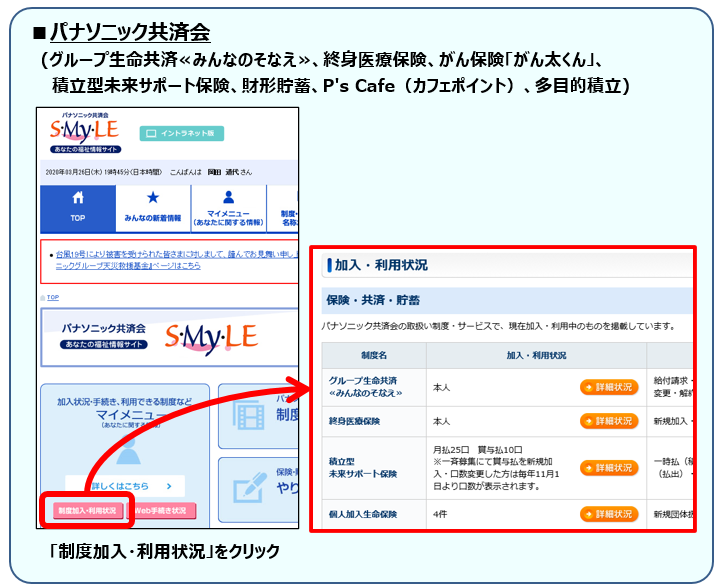Screen dimensions: 719x588
Task: Click the S·My·LE logo in header
Action: pyautogui.click(x=85, y=131)
